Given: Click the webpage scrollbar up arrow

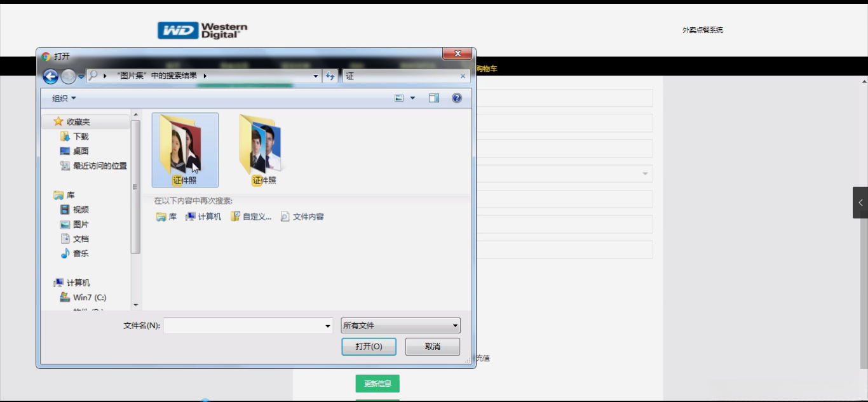Looking at the screenshot, I should coord(864,81).
